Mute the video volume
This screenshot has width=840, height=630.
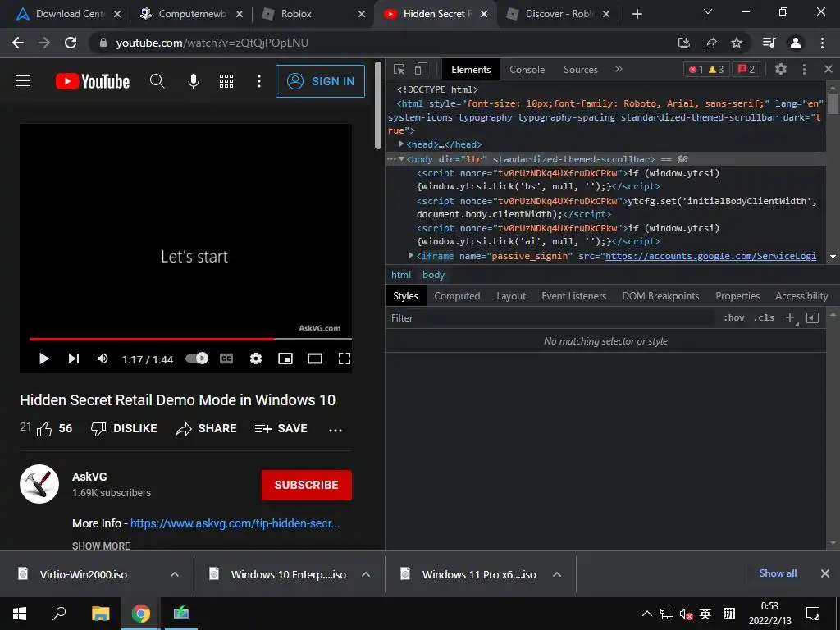click(103, 358)
